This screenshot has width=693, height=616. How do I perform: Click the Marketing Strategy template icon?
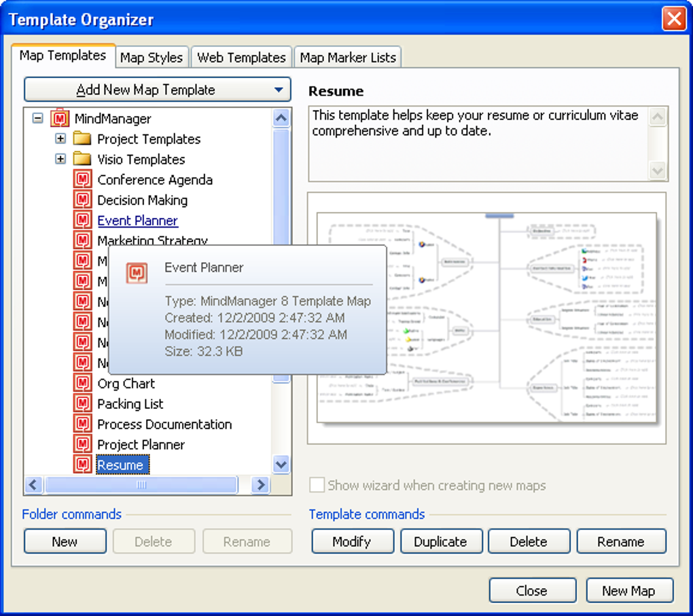click(82, 240)
